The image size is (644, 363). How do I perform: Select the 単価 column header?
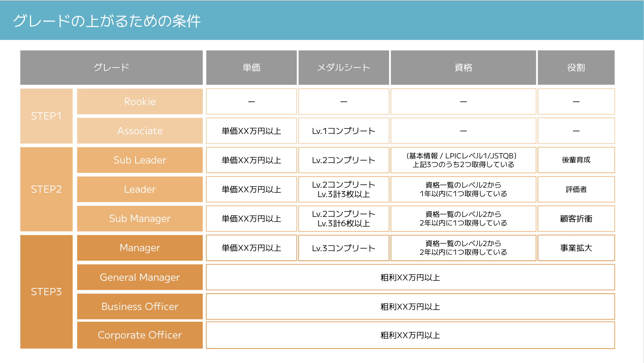(x=251, y=67)
